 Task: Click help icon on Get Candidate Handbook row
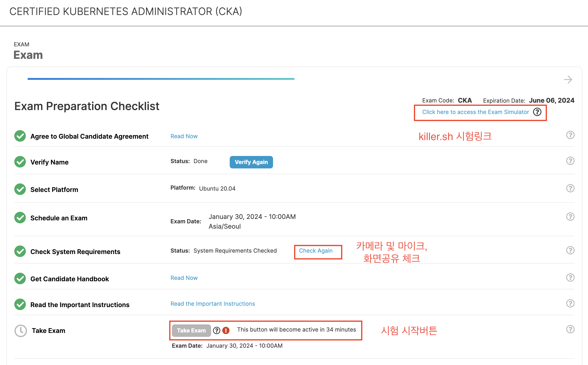coord(570,278)
